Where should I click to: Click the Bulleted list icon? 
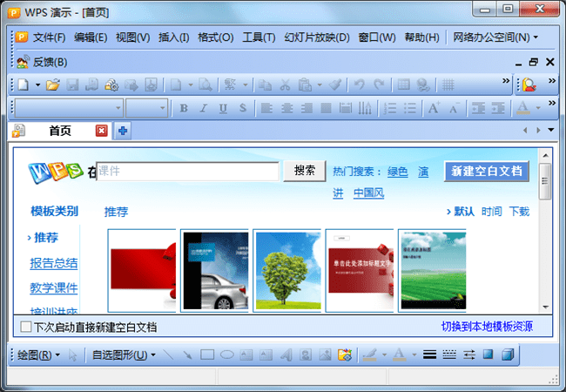coord(410,108)
